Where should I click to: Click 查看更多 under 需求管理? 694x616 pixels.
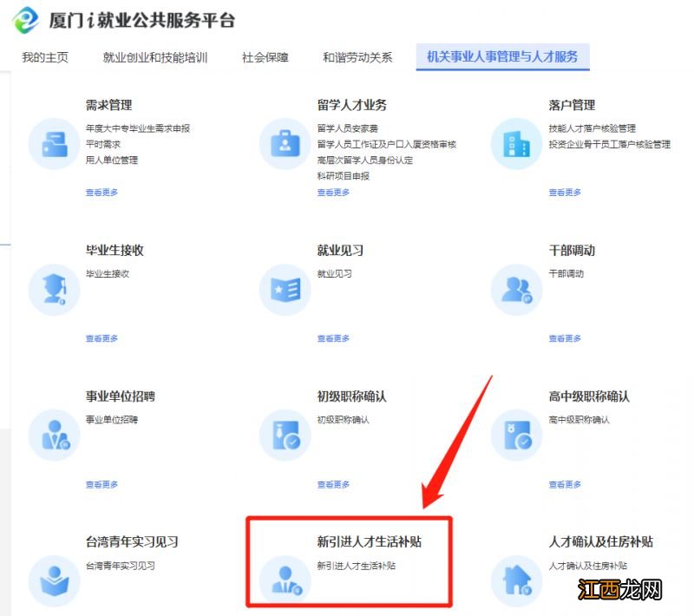[101, 193]
